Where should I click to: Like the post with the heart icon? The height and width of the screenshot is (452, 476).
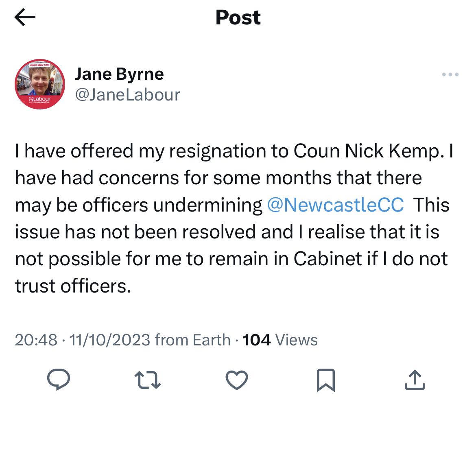tap(237, 380)
